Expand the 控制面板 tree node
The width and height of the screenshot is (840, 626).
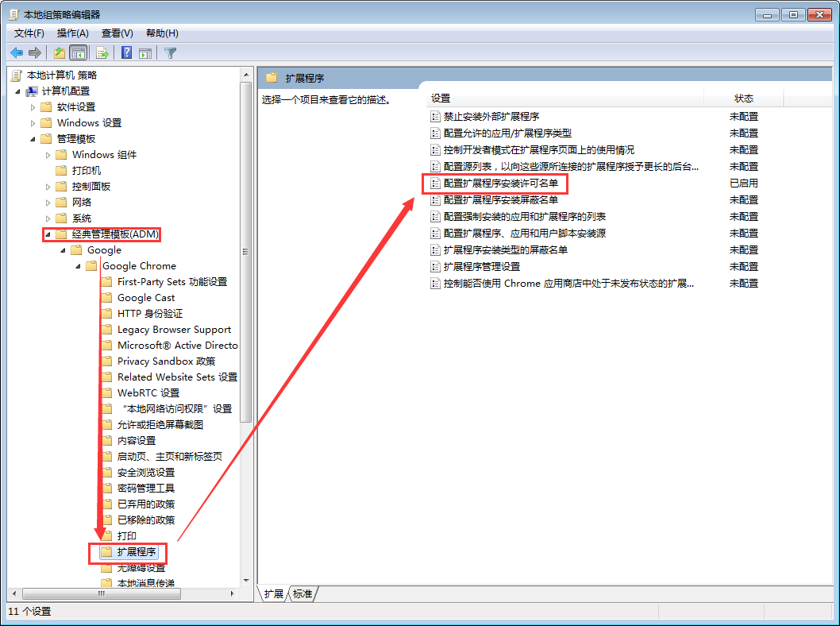pos(47,186)
